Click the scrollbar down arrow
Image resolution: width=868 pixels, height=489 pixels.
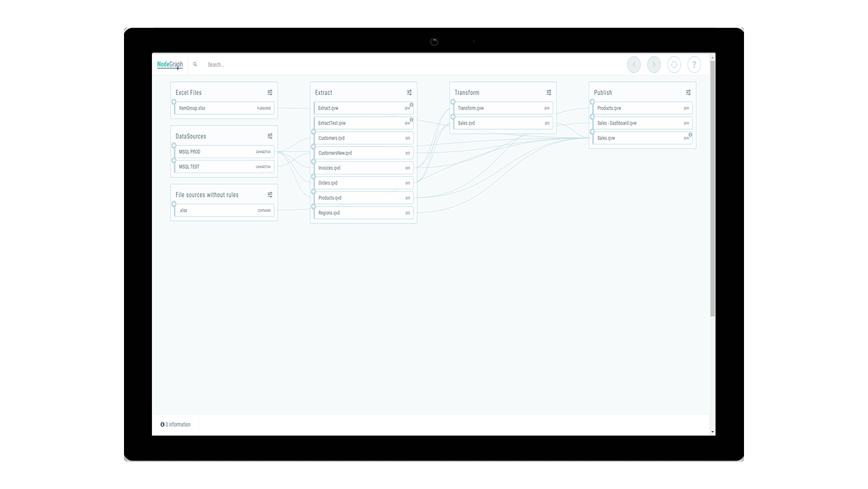pos(713,432)
